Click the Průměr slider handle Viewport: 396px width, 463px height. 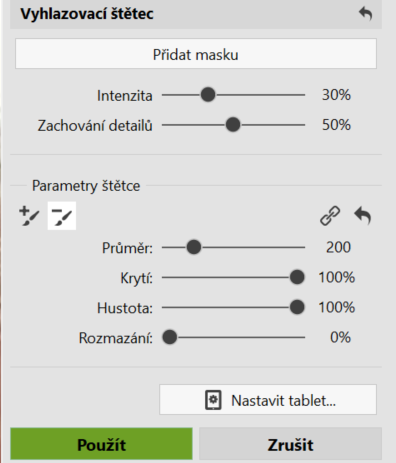pos(194,247)
